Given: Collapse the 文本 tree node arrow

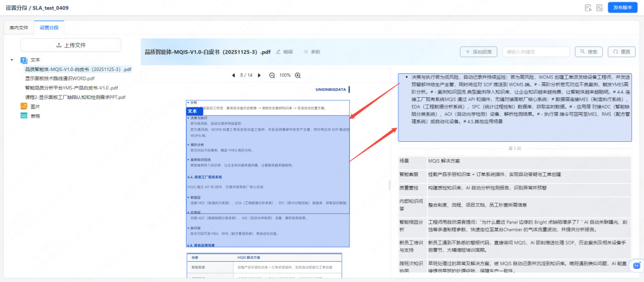Looking at the screenshot, I should (12, 60).
